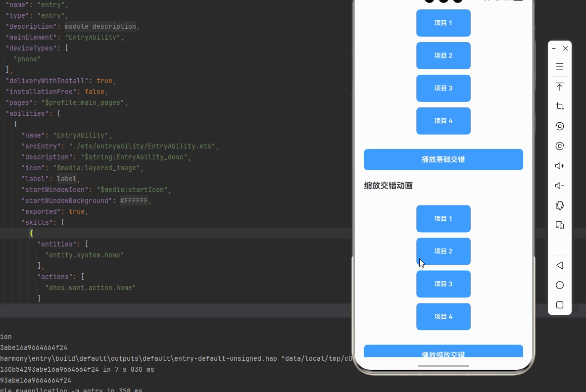Click the "$profile:main_pages" string

[x=82, y=102]
